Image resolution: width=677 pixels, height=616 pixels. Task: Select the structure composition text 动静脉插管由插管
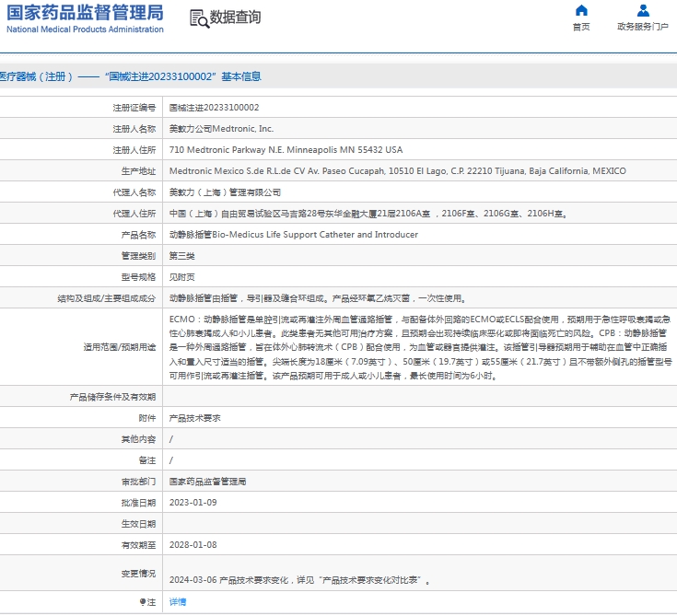318,297
